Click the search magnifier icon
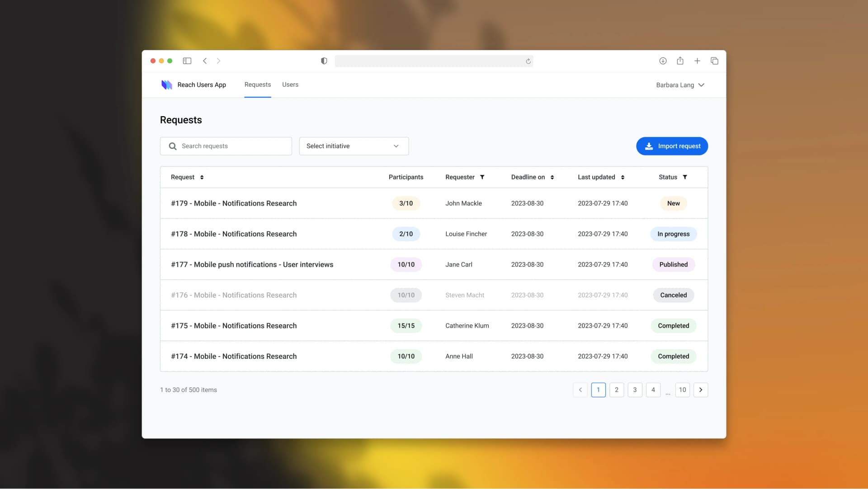The image size is (868, 489). 173,146
